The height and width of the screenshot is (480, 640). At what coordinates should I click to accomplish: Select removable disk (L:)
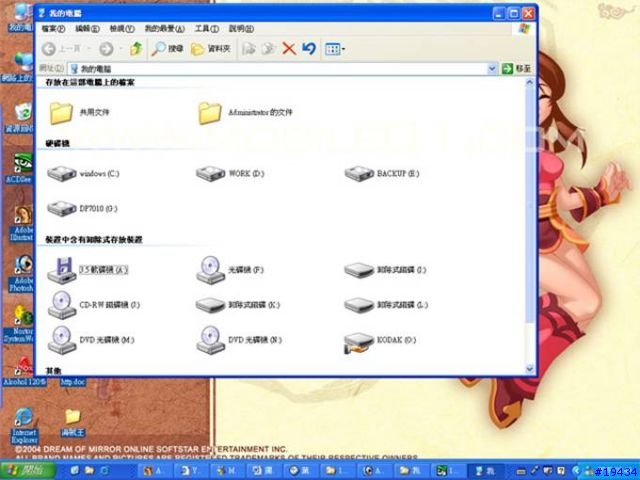[386, 305]
